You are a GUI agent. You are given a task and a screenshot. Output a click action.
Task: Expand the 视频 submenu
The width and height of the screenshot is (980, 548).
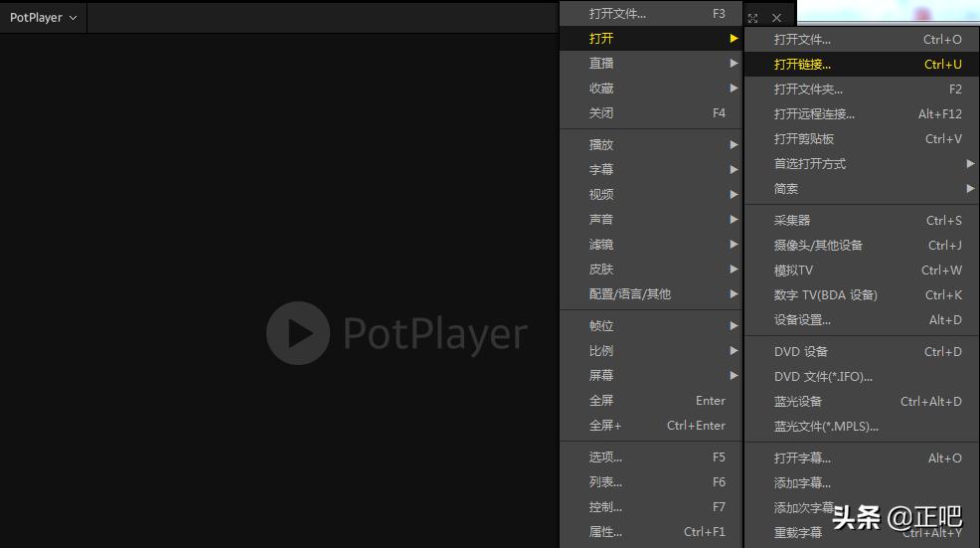point(651,195)
